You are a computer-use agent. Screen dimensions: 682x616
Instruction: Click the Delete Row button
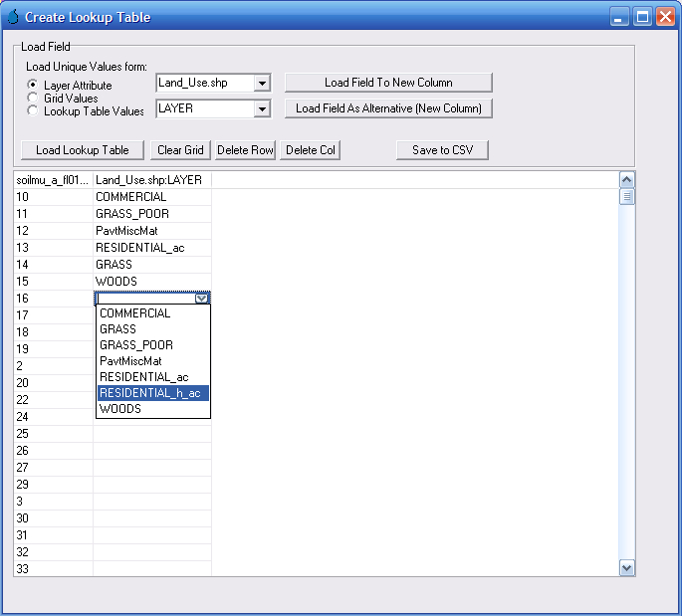[x=245, y=150]
